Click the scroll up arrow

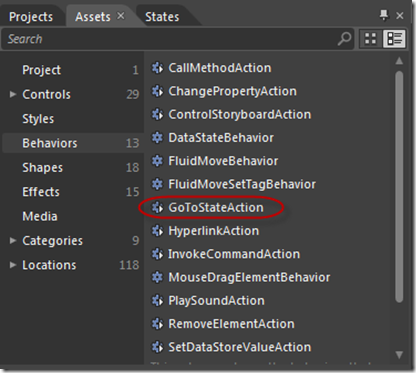coord(399,61)
